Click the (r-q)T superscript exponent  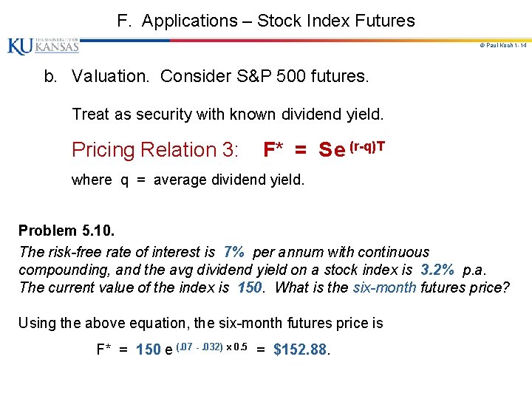(366, 145)
